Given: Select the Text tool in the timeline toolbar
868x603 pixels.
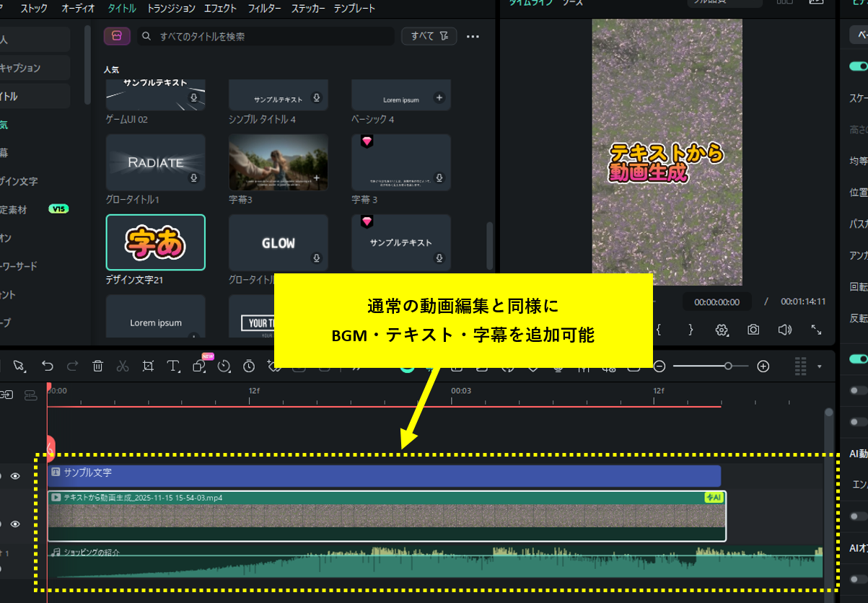Looking at the screenshot, I should pos(172,367).
